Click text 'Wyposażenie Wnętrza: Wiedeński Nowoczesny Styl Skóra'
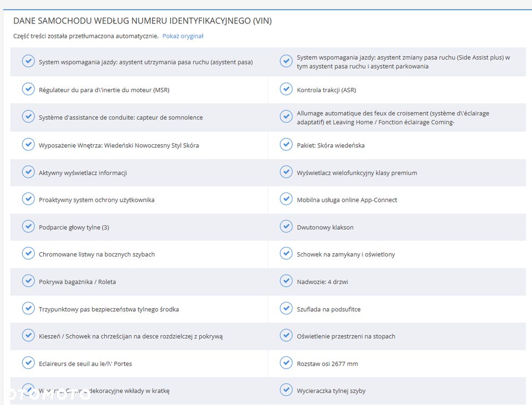Viewport: 532px width, 405px height. [119, 145]
